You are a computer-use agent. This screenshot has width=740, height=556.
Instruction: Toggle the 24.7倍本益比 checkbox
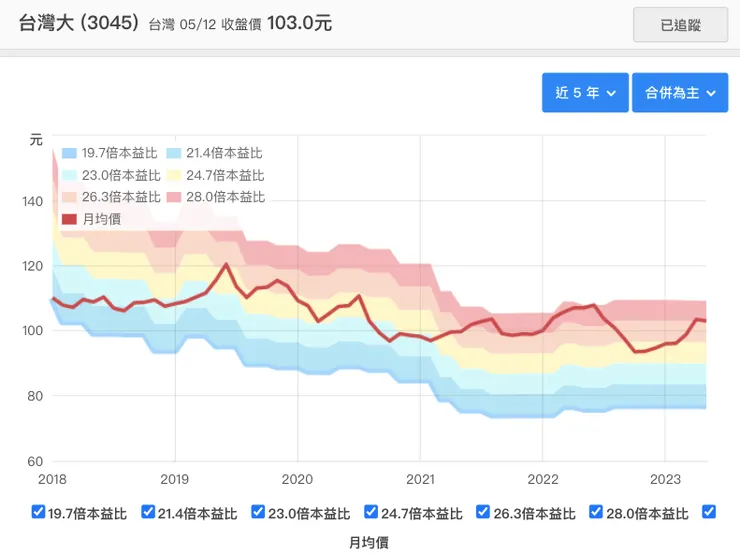click(371, 512)
